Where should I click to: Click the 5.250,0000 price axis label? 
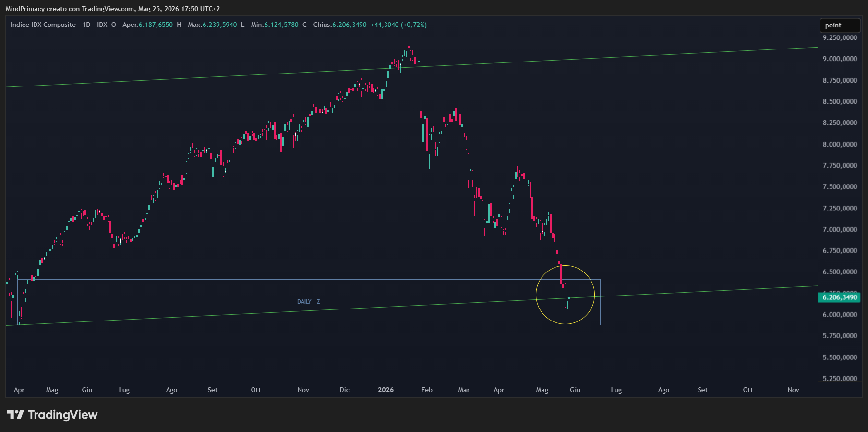pyautogui.click(x=840, y=378)
